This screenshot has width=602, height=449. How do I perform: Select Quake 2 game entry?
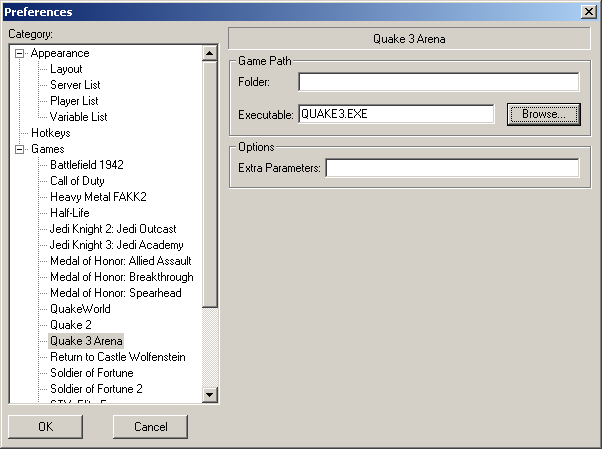tap(71, 325)
